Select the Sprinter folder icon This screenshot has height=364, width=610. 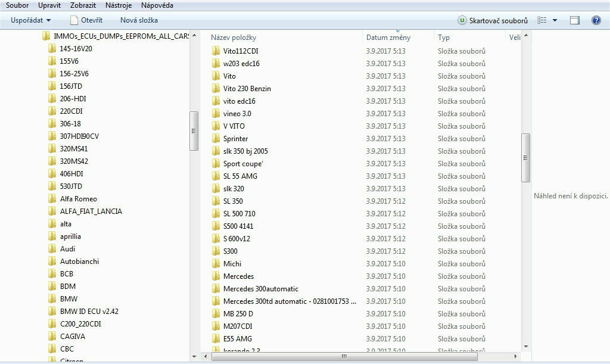tap(216, 139)
